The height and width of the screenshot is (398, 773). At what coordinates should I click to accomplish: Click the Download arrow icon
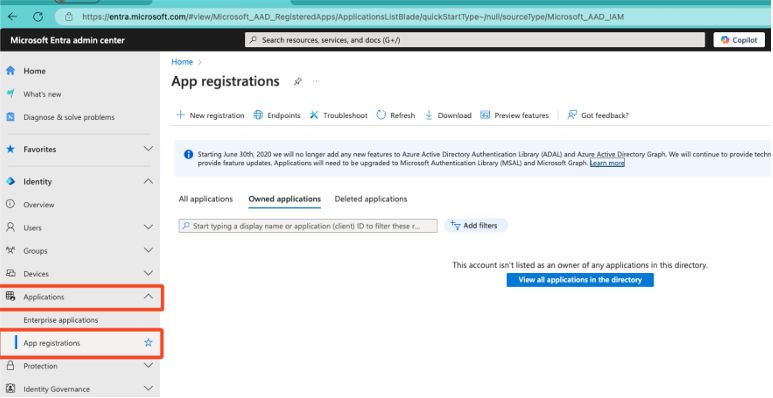click(429, 115)
